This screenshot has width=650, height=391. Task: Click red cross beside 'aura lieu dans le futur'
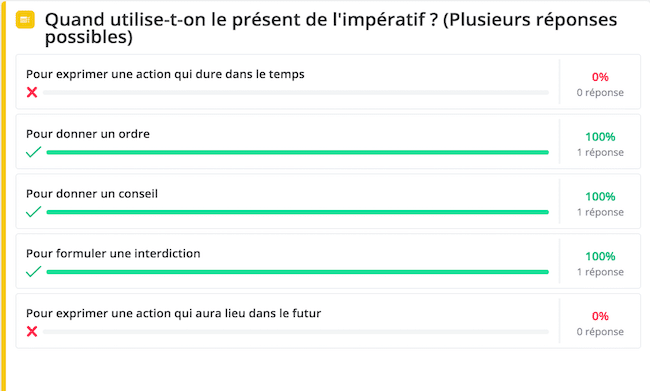pos(32,331)
